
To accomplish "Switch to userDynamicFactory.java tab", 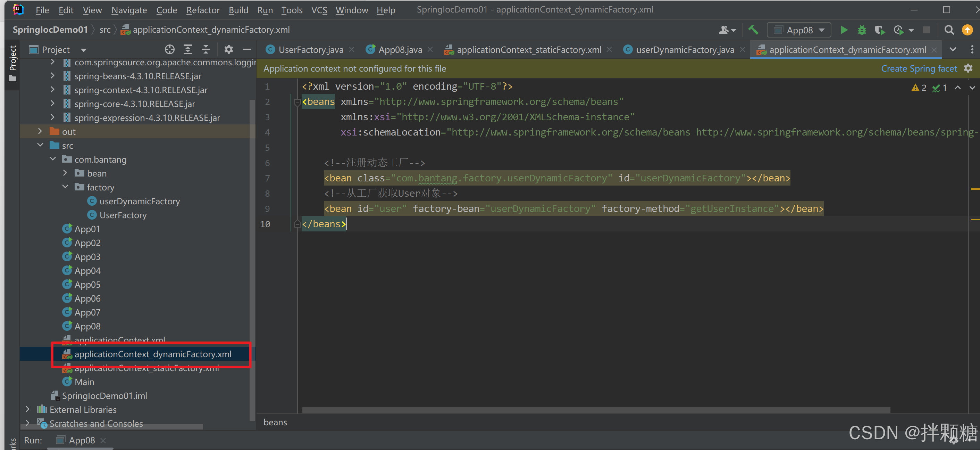I will [x=684, y=50].
